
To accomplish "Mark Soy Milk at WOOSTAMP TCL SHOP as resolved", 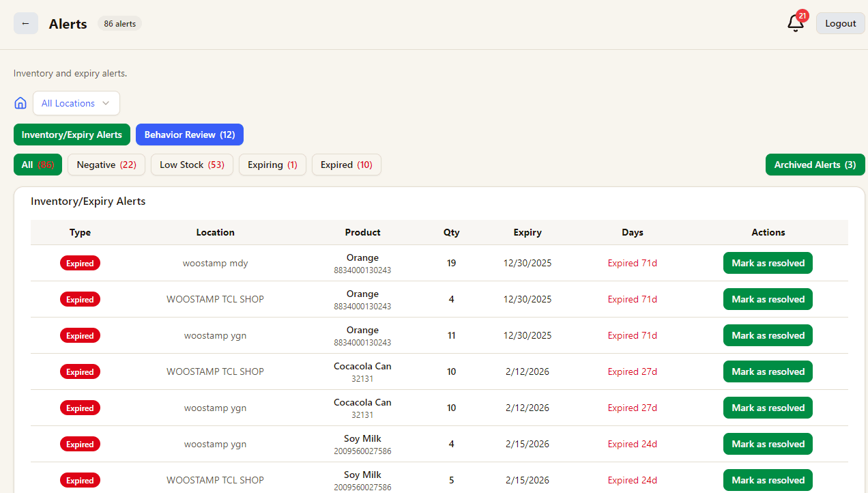I will (768, 480).
